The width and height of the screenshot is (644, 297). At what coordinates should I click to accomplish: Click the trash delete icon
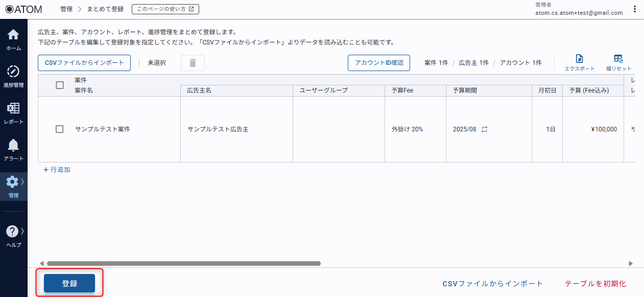click(193, 63)
